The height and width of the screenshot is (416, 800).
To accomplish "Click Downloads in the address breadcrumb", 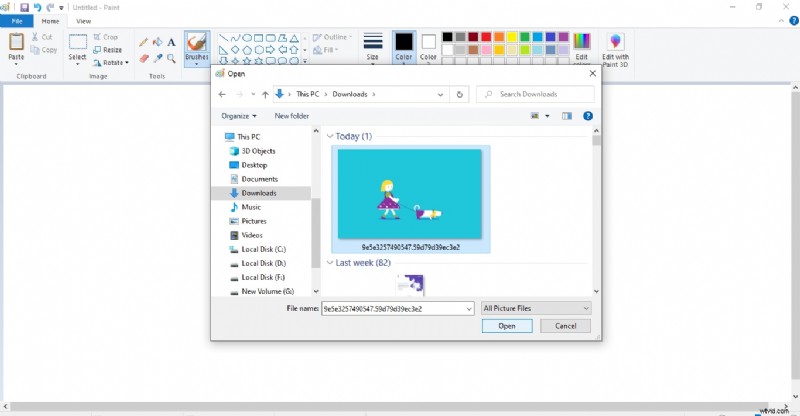I will pyautogui.click(x=350, y=94).
